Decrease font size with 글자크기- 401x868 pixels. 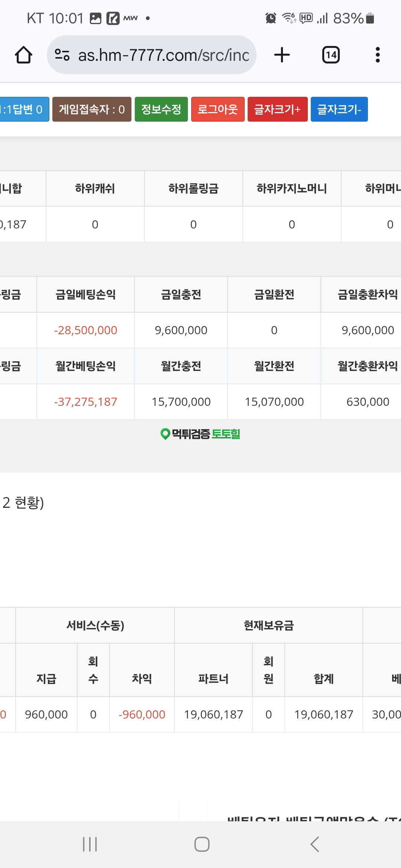339,109
